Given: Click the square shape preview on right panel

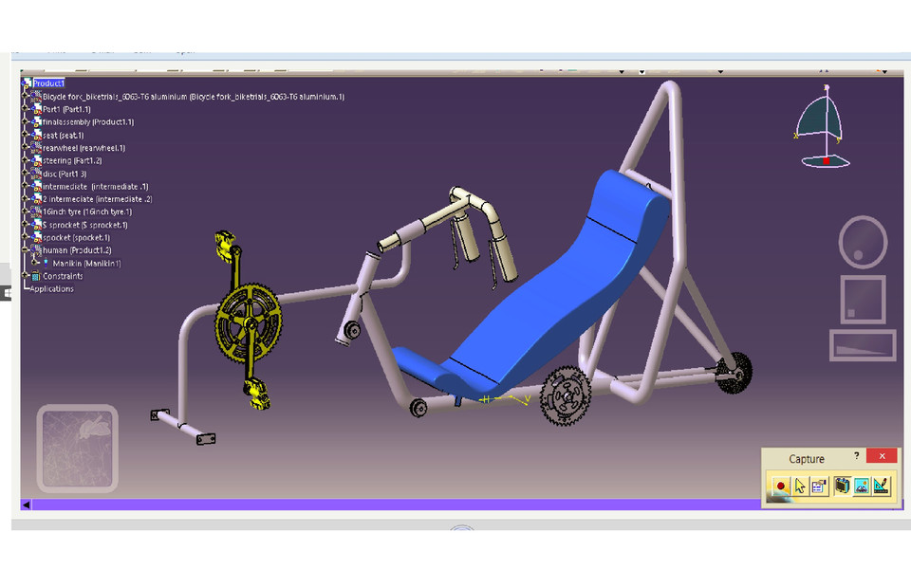Looking at the screenshot, I should [862, 299].
